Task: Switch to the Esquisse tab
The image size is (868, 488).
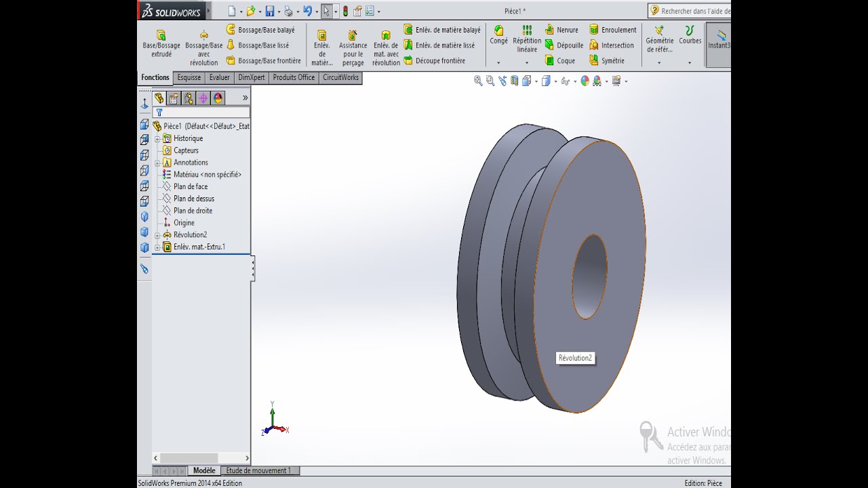Action: pos(189,77)
